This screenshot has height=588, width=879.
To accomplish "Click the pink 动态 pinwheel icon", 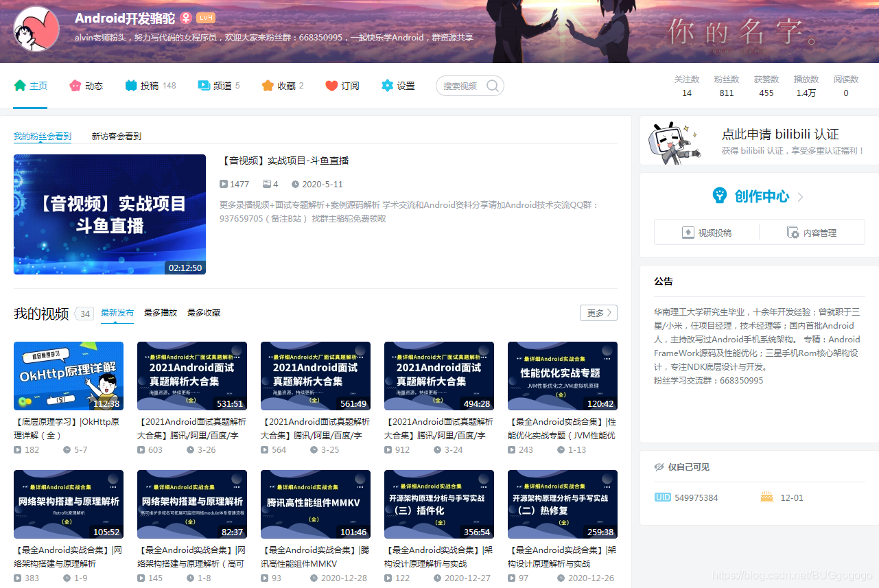I will (x=75, y=86).
